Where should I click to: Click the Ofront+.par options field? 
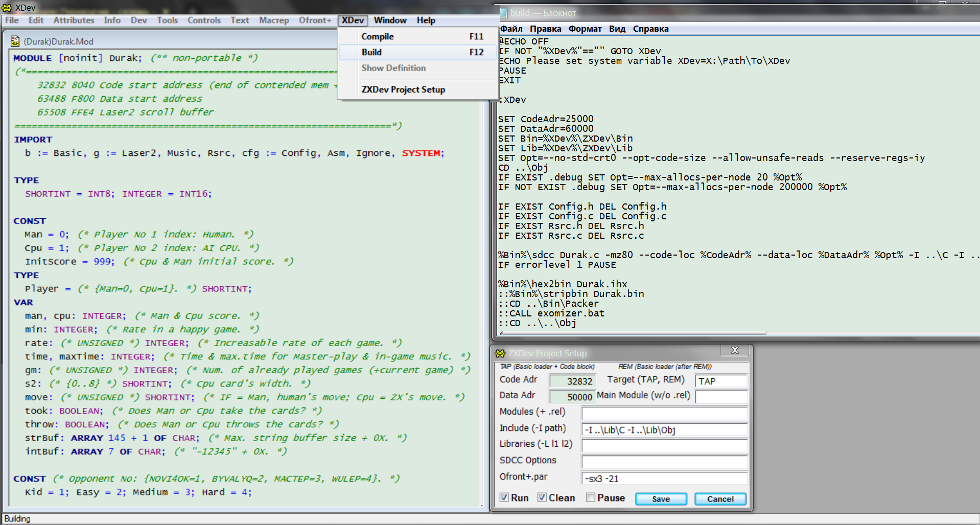(664, 478)
